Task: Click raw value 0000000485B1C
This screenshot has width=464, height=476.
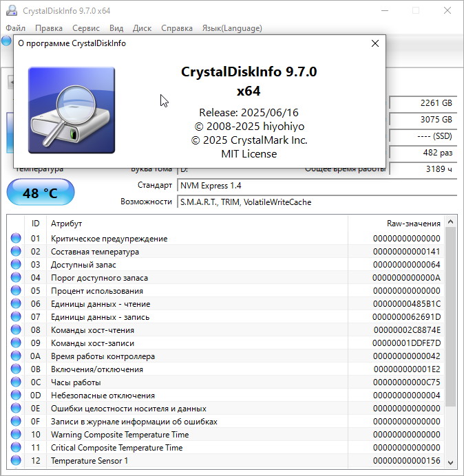Action: point(407,304)
